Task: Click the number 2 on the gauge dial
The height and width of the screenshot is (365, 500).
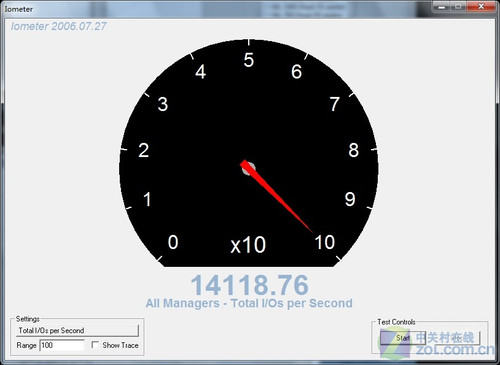Action: (x=144, y=150)
